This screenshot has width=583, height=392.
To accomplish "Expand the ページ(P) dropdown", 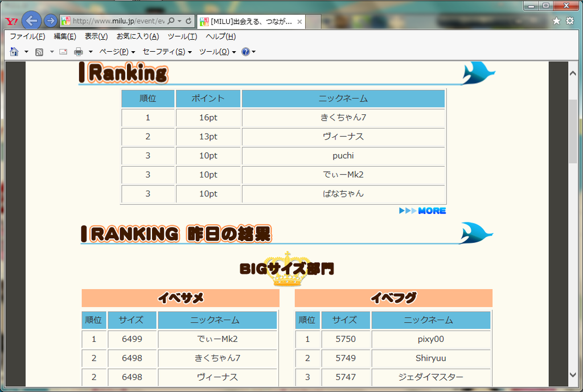I will 117,52.
